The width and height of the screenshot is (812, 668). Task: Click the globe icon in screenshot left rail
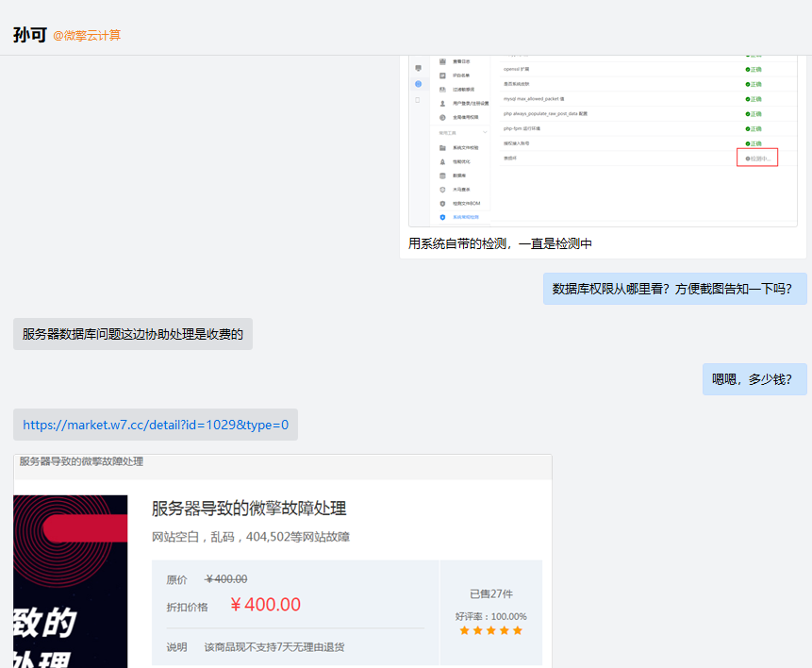click(419, 83)
